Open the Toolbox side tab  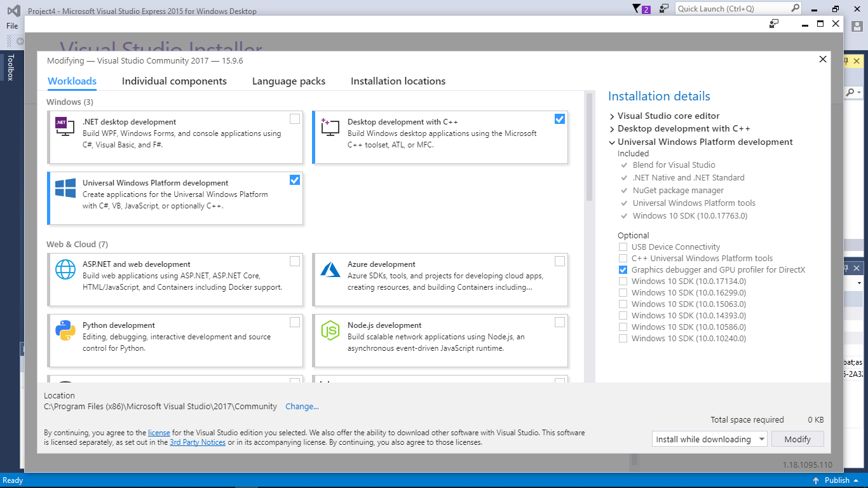(10, 67)
